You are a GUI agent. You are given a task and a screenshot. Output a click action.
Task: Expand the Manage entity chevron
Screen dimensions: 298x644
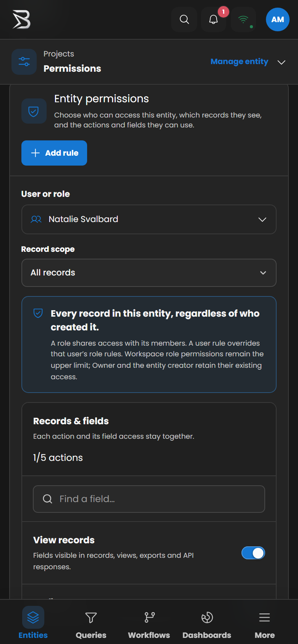click(282, 62)
